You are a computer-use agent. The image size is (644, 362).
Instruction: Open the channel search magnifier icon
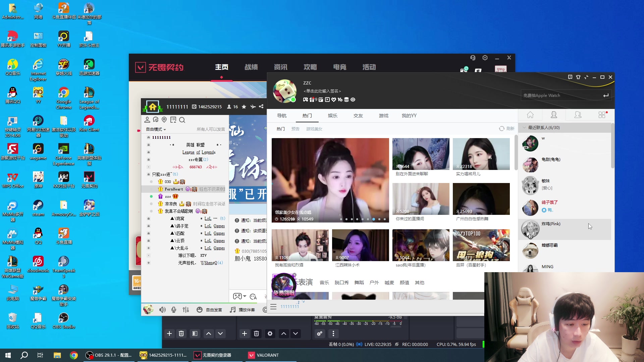pos(182,120)
